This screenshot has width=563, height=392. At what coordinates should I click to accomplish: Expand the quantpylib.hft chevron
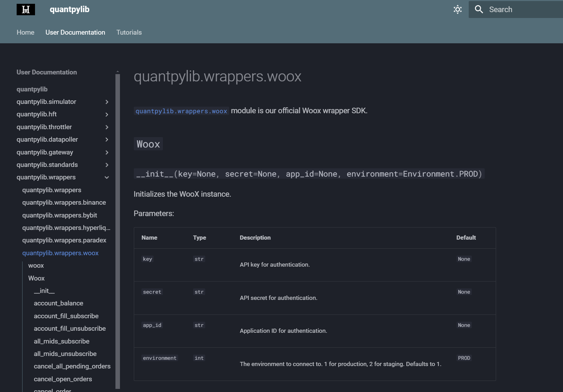pos(107,115)
